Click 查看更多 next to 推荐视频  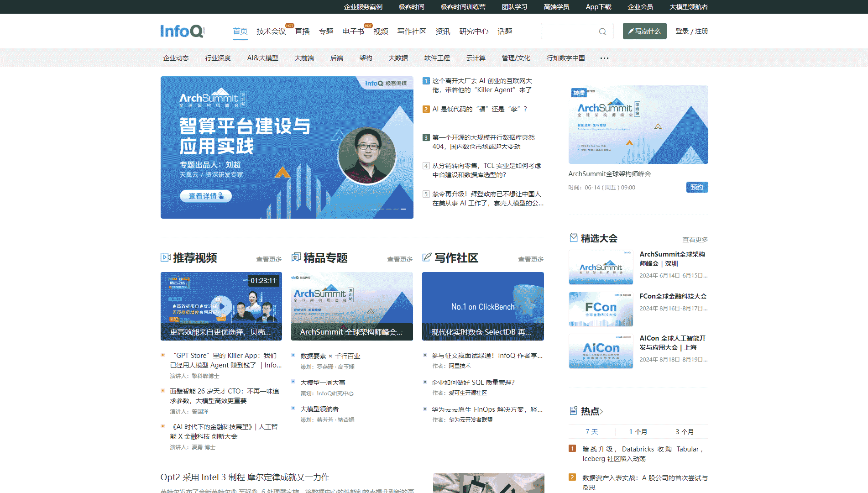(269, 259)
